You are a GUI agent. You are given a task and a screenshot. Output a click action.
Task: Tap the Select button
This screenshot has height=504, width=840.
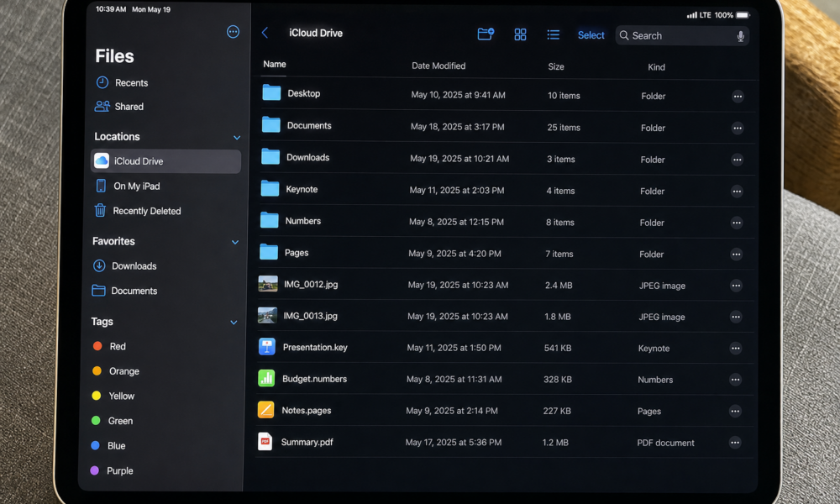(591, 35)
